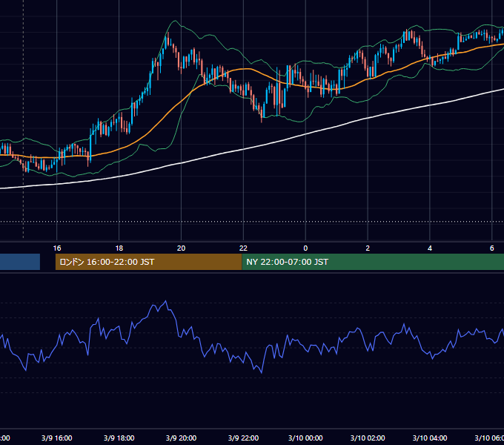Viewport: 504px width, 445px height.
Task: Click the 3/9 18:00 date label
Action: [119, 438]
